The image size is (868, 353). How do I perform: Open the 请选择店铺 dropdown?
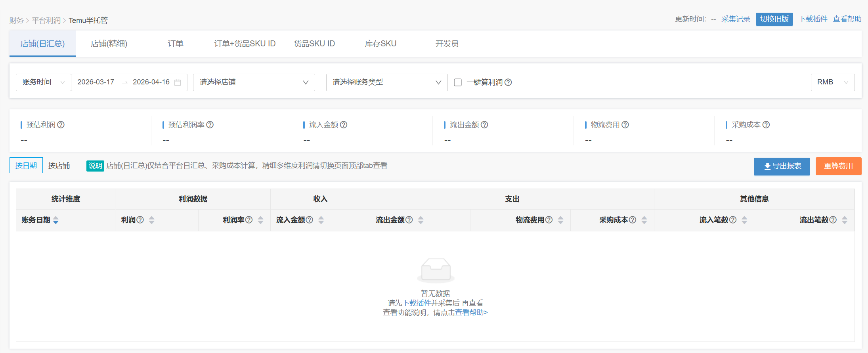point(254,82)
